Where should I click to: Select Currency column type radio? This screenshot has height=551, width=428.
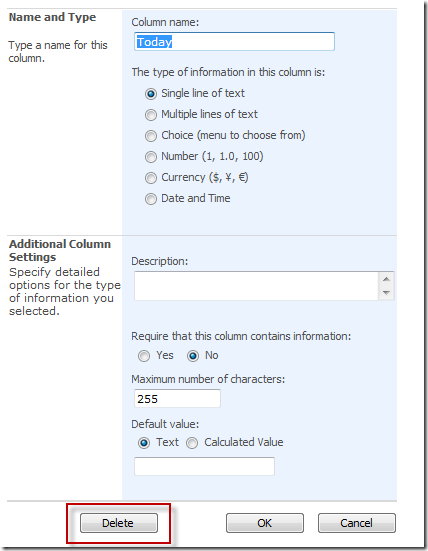[151, 178]
